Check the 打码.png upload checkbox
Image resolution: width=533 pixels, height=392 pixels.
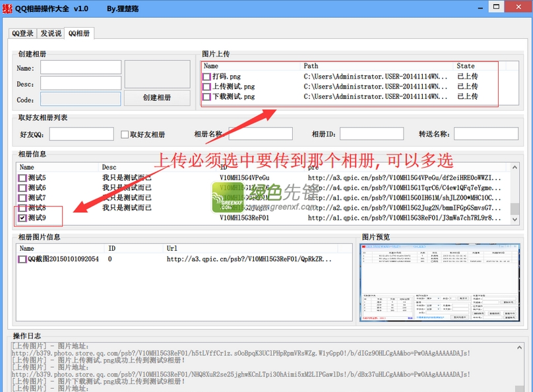pos(206,77)
